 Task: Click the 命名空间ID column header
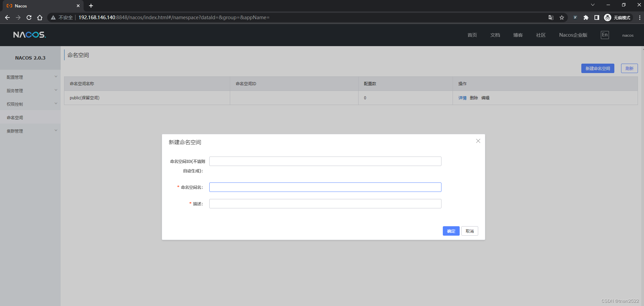(x=294, y=84)
